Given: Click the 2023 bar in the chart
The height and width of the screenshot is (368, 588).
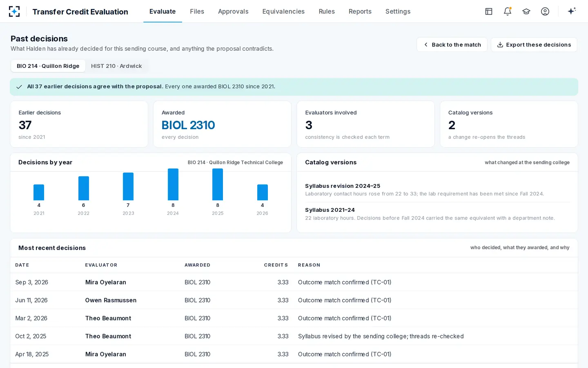Looking at the screenshot, I should click(x=128, y=186).
